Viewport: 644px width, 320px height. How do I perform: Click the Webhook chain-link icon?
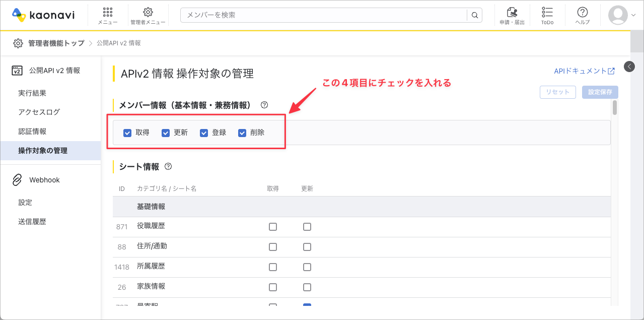click(17, 180)
